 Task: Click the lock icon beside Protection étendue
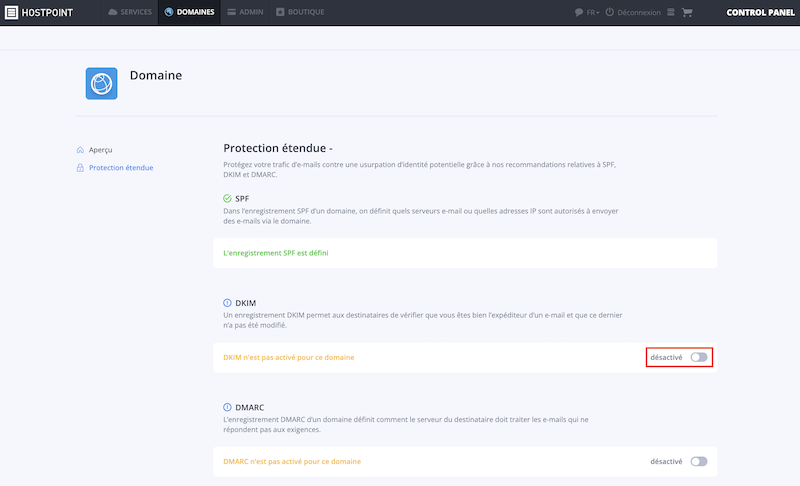click(x=80, y=168)
